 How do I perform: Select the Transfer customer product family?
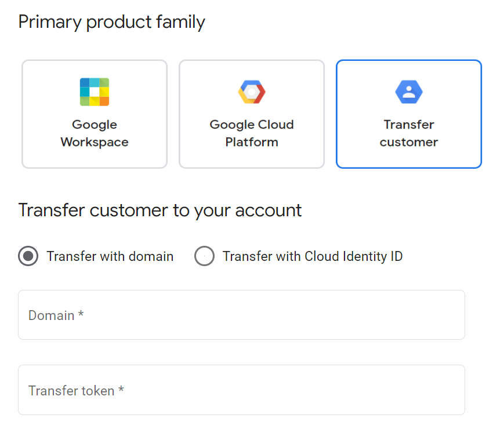tap(408, 114)
